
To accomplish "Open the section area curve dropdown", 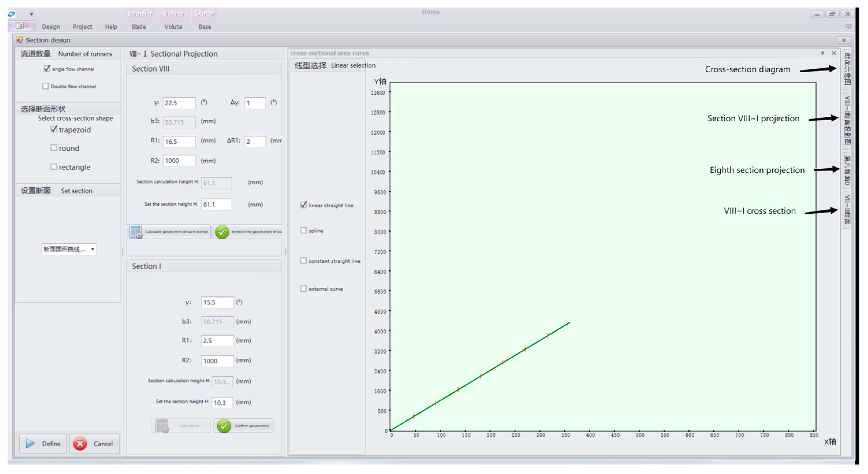I will pyautogui.click(x=92, y=249).
